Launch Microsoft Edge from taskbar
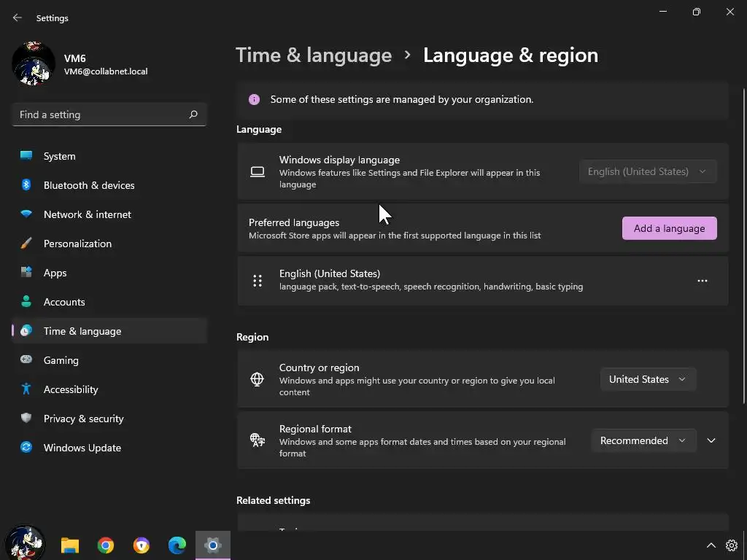Viewport: 747px width, 560px height. coord(177,545)
